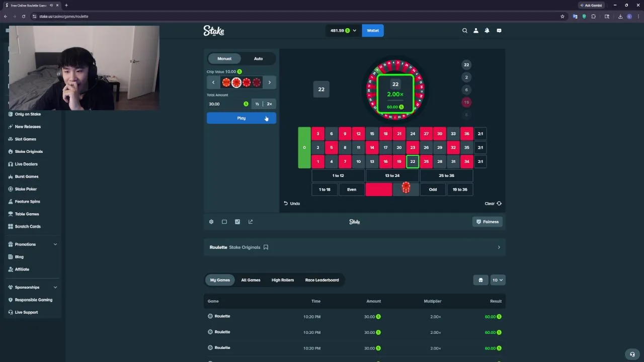
Task: Open browser downloads icon
Action: 620,16
